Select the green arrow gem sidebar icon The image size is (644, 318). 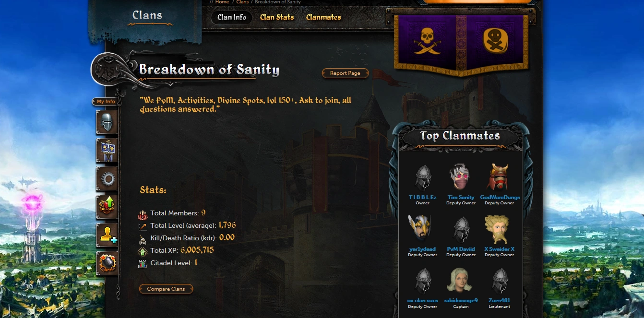click(107, 207)
